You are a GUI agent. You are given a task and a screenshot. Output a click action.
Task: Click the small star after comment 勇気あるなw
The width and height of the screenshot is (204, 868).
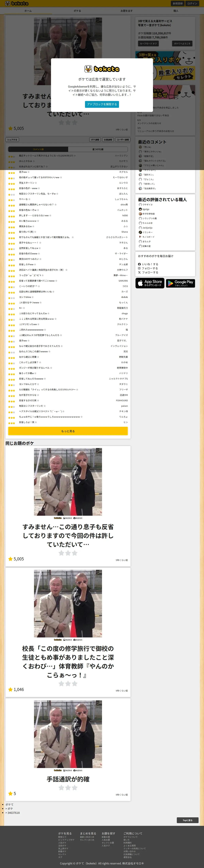pos(34,226)
